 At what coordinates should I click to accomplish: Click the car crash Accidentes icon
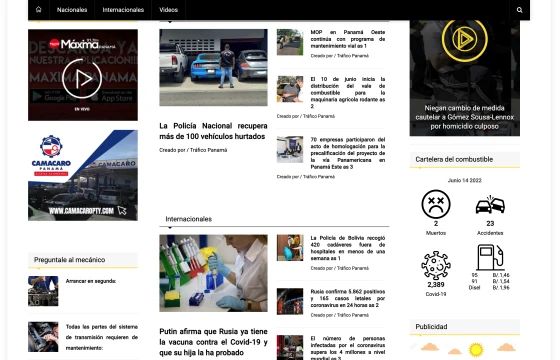490,205
